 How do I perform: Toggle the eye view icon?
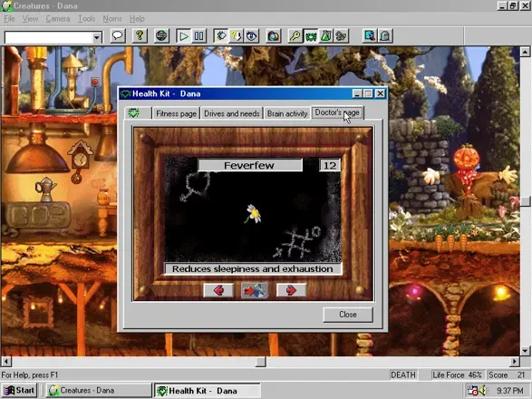(x=251, y=35)
